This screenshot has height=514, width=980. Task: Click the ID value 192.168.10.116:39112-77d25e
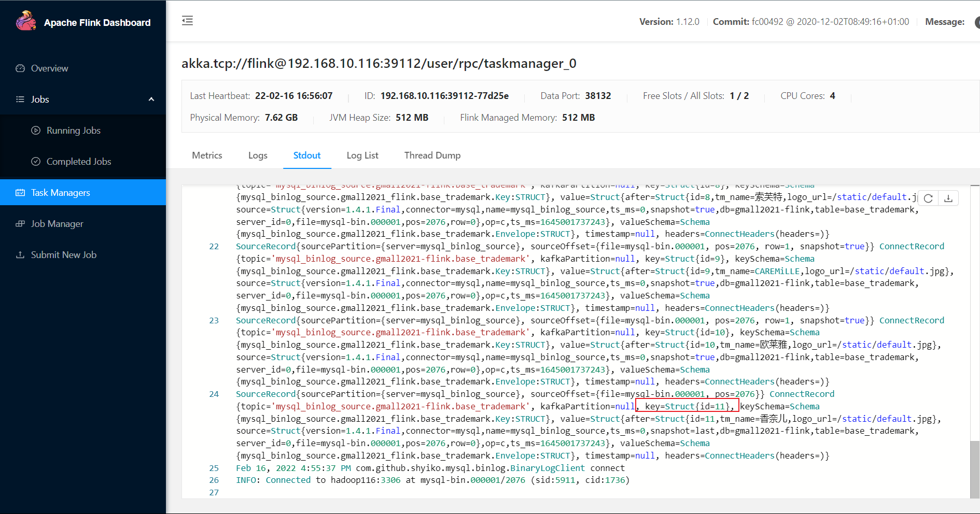444,96
